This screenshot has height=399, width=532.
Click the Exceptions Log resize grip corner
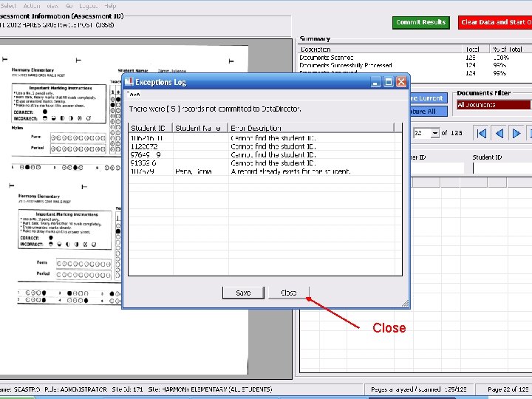coord(405,304)
